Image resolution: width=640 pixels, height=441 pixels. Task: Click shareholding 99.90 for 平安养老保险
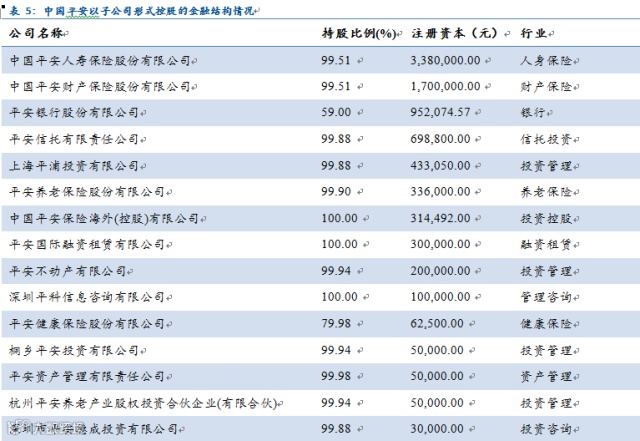point(336,191)
